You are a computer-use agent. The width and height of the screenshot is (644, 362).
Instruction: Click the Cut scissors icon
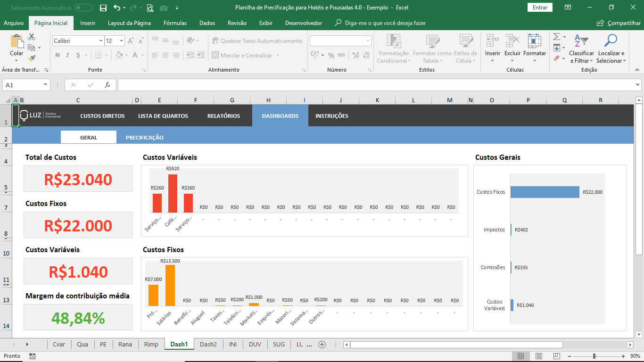pos(32,37)
